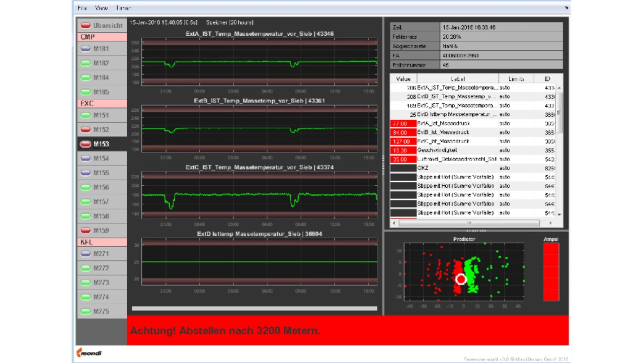Select machine M271
Screen dimensions: 644x363
click(x=102, y=254)
